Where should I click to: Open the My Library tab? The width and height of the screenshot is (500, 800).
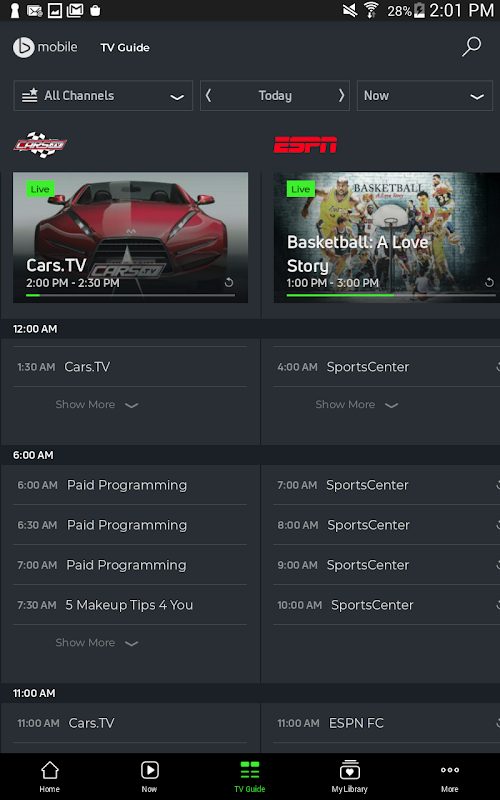tap(349, 777)
